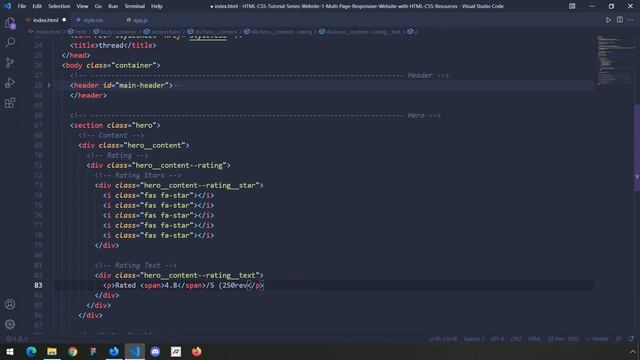Click index.html in the breadcrumb
This screenshot has height=360, width=640.
pos(48,32)
